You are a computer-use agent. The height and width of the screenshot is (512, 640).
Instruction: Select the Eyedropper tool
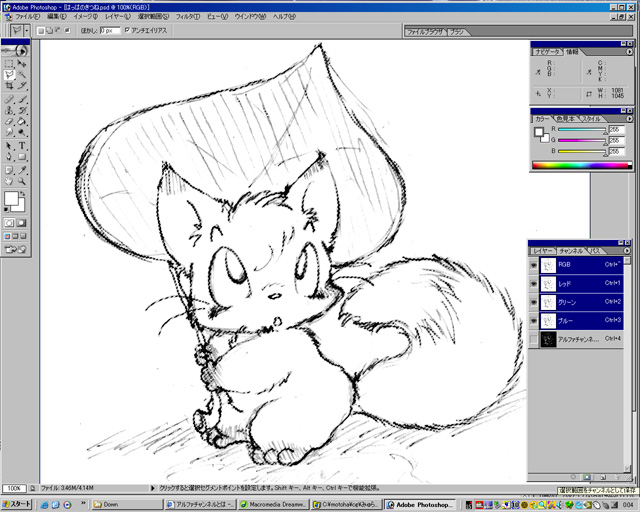tap(22, 170)
